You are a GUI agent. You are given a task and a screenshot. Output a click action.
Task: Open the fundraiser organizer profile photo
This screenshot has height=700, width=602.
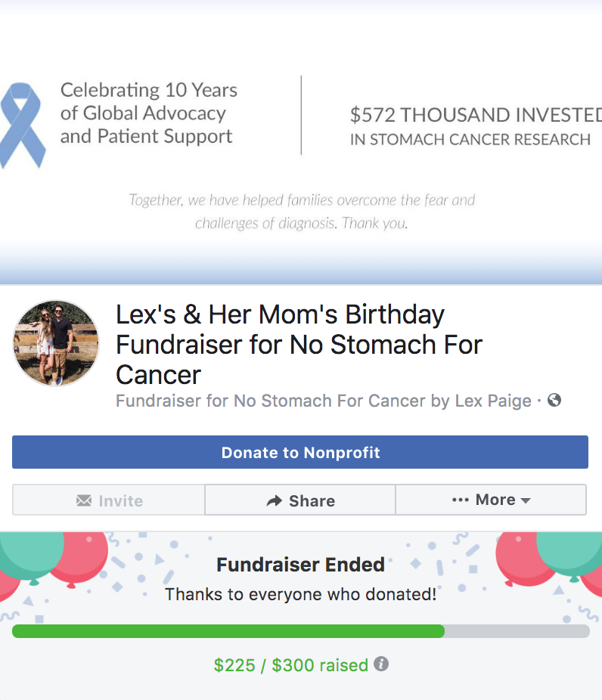(56, 343)
